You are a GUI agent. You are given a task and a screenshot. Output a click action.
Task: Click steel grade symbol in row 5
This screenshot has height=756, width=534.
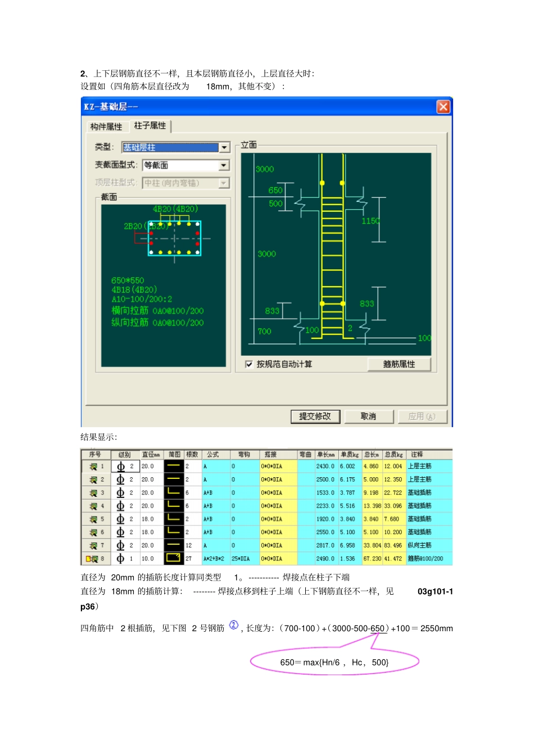tap(120, 519)
